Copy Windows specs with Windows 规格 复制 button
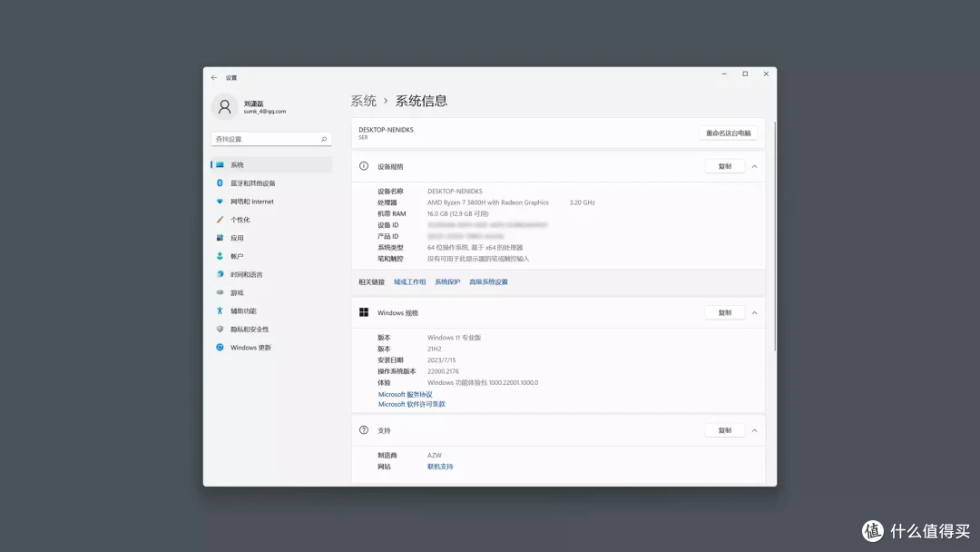Screen dimensions: 980x552 coord(724,312)
